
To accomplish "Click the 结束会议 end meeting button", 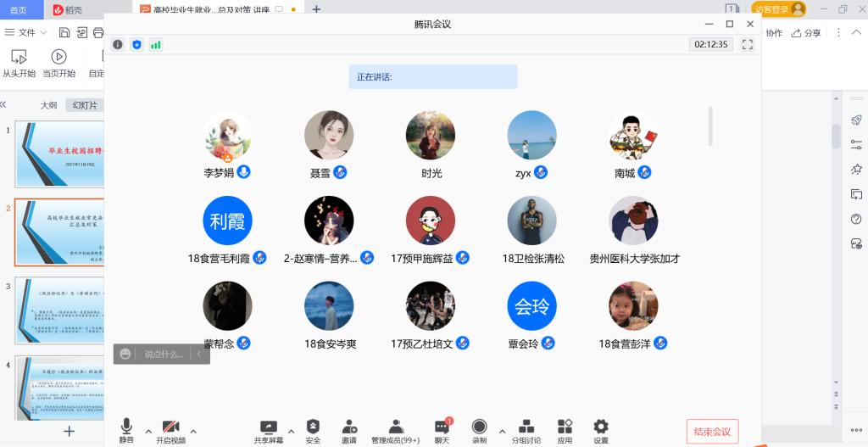I will point(712,432).
